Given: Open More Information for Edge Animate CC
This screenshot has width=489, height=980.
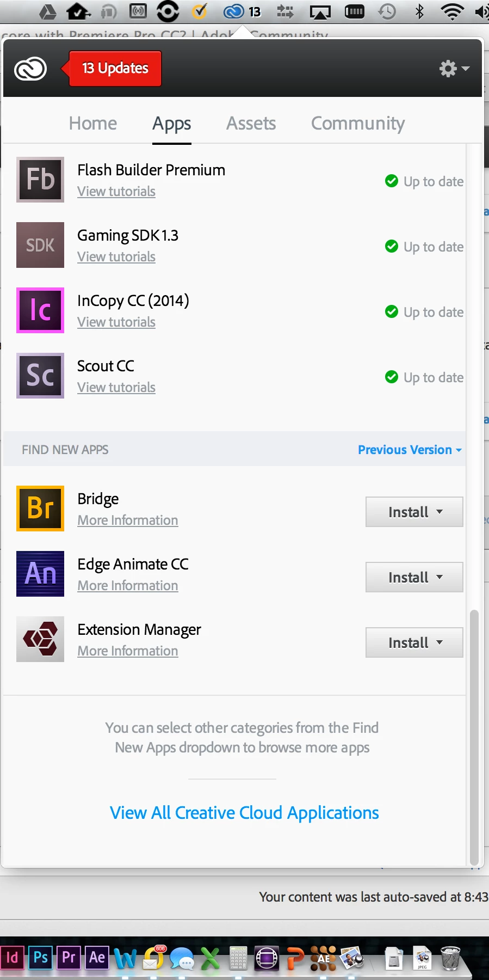Looking at the screenshot, I should click(128, 586).
